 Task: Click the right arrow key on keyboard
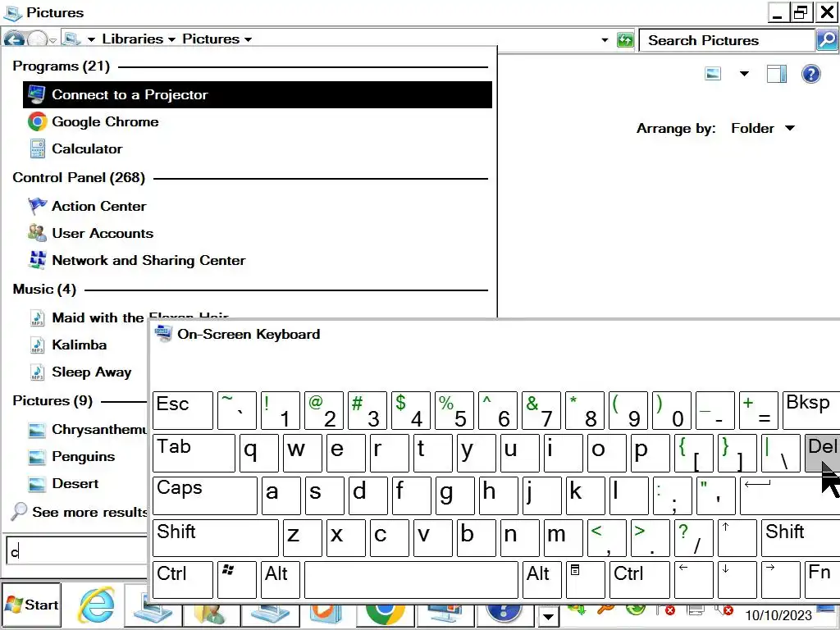click(x=781, y=580)
